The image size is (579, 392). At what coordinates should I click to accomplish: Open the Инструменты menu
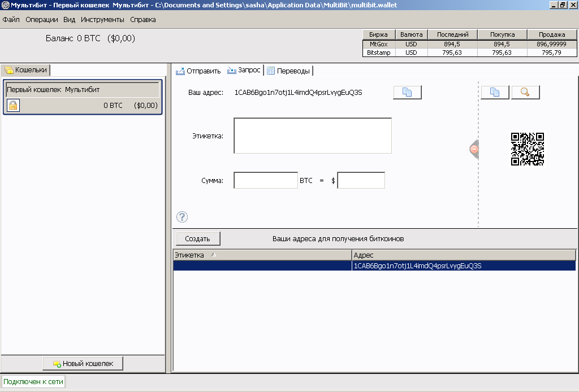coord(103,20)
